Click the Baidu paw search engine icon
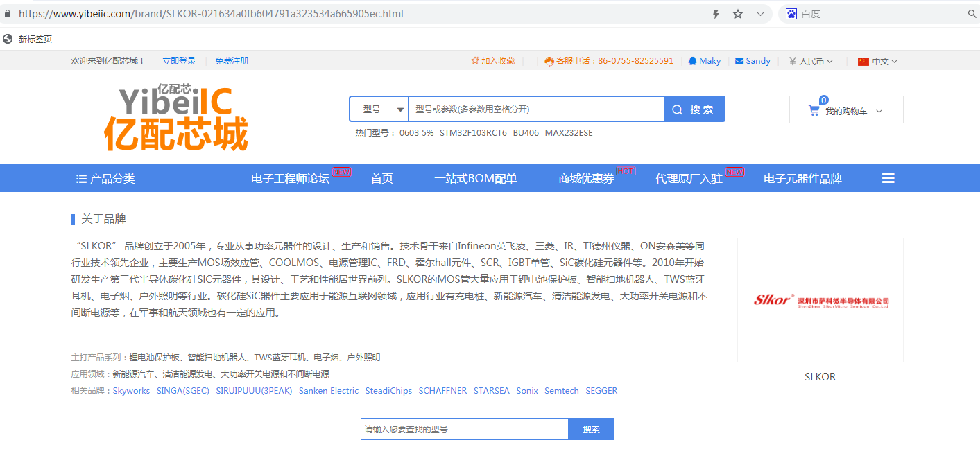Screen dimensions: 980x456 click(x=791, y=14)
